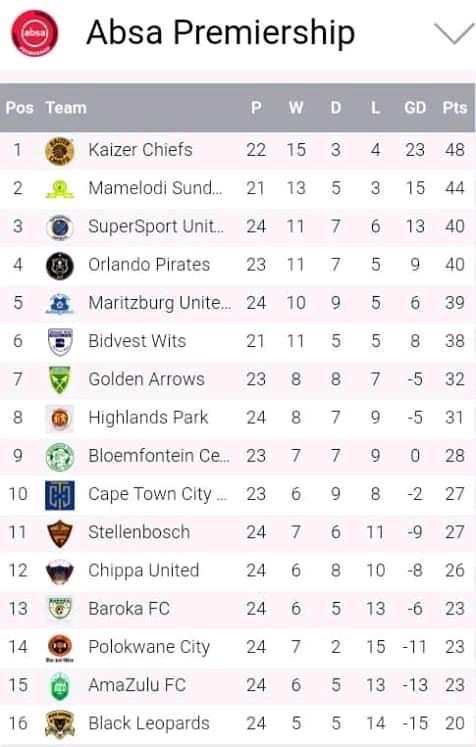This screenshot has width=476, height=747.
Task: Select the Highlands Park team link
Action: [148, 418]
